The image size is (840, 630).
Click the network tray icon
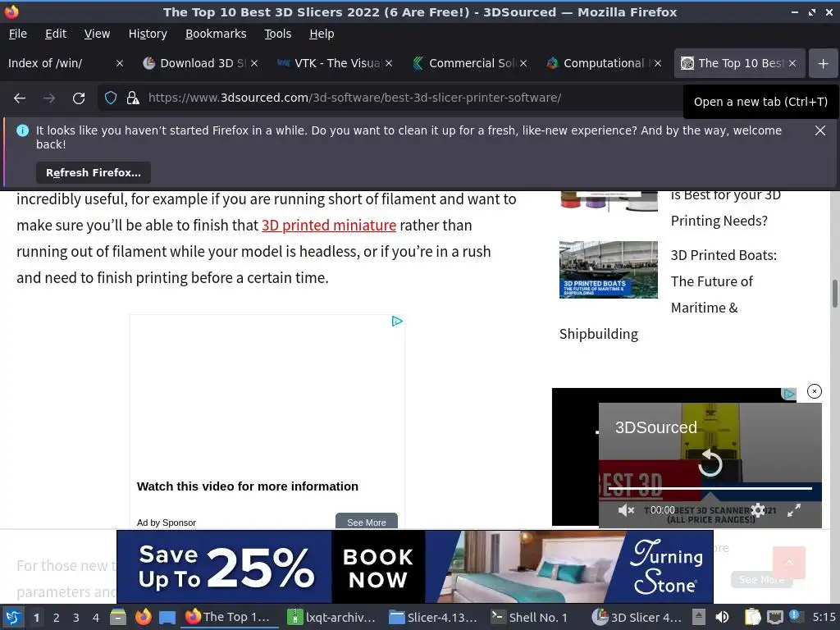point(775,618)
